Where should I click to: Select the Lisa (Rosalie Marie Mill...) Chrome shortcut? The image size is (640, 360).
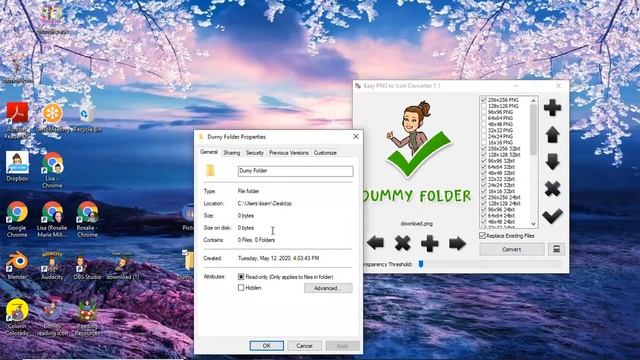pyautogui.click(x=52, y=219)
